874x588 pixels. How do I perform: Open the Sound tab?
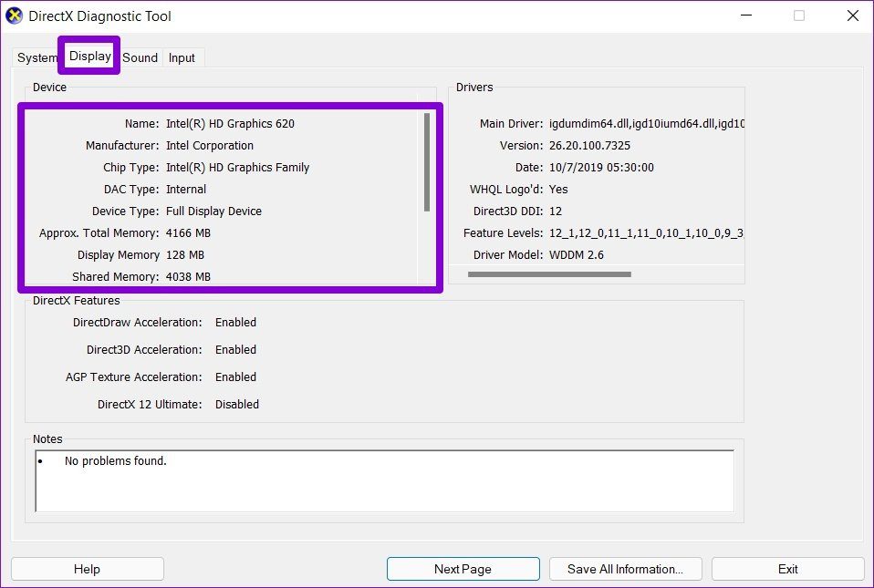140,57
